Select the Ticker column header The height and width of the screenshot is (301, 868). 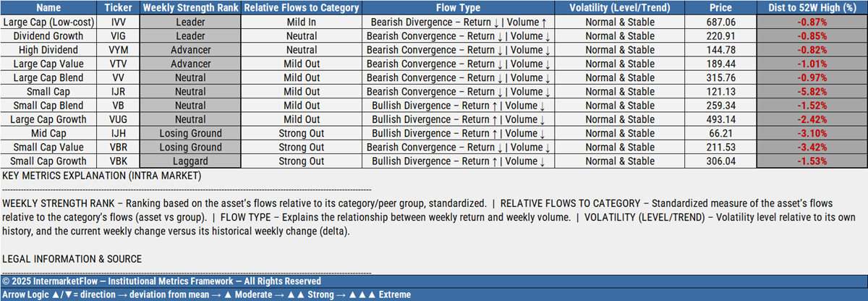[118, 8]
